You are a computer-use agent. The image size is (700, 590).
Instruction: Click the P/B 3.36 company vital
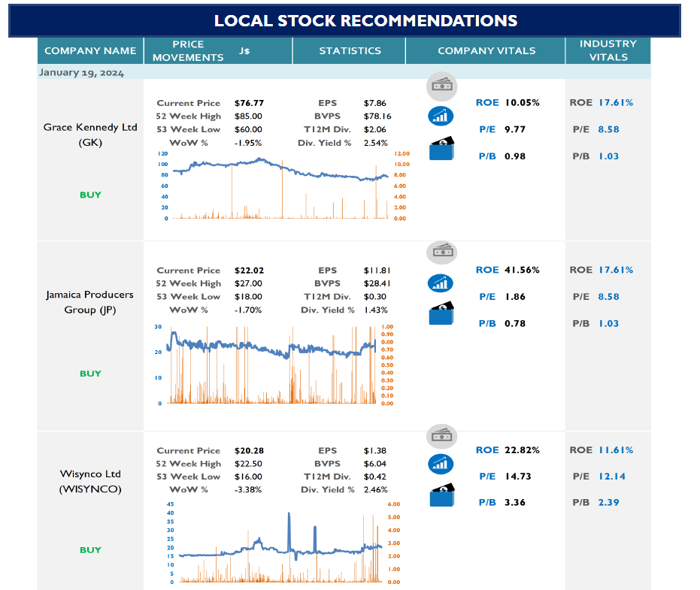tap(502, 503)
